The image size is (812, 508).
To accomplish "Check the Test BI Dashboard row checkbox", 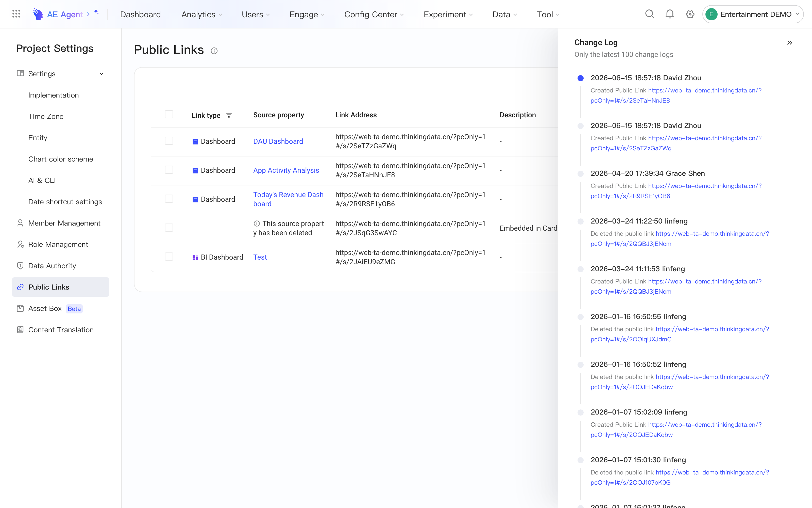I will click(x=169, y=257).
